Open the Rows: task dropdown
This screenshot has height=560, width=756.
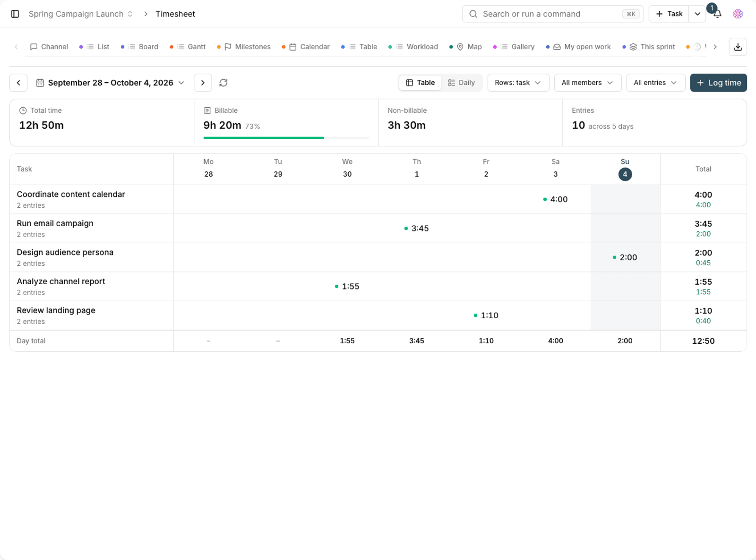(518, 83)
